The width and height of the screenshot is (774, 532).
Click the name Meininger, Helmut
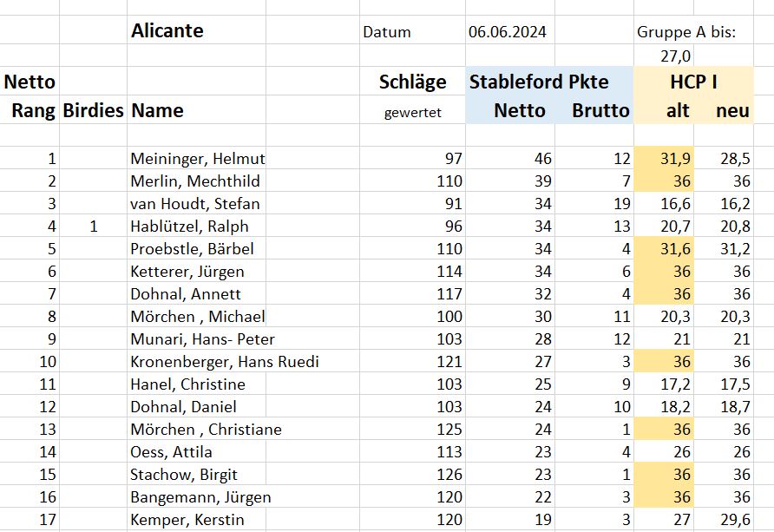click(198, 159)
